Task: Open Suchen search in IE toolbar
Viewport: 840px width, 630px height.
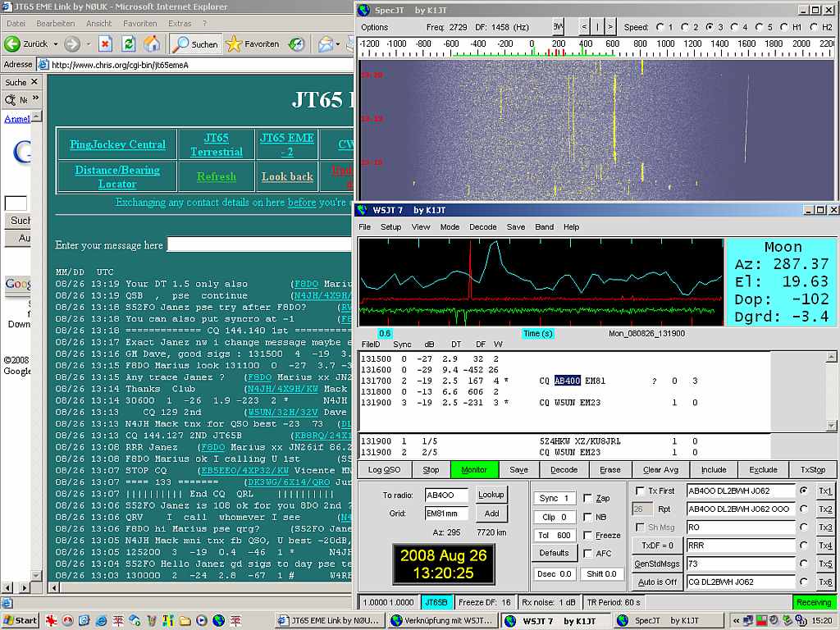Action: coord(195,44)
